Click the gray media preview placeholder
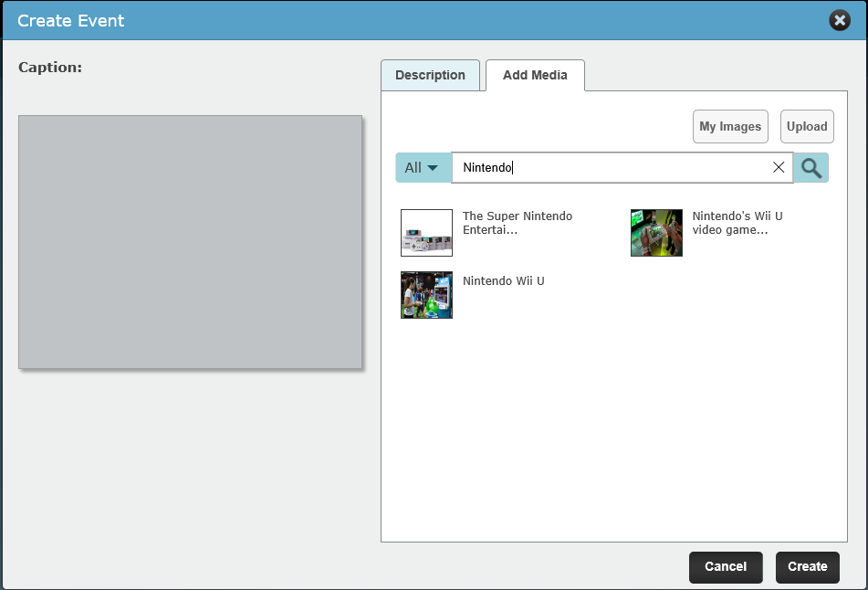Viewport: 868px width, 590px height. coord(190,242)
